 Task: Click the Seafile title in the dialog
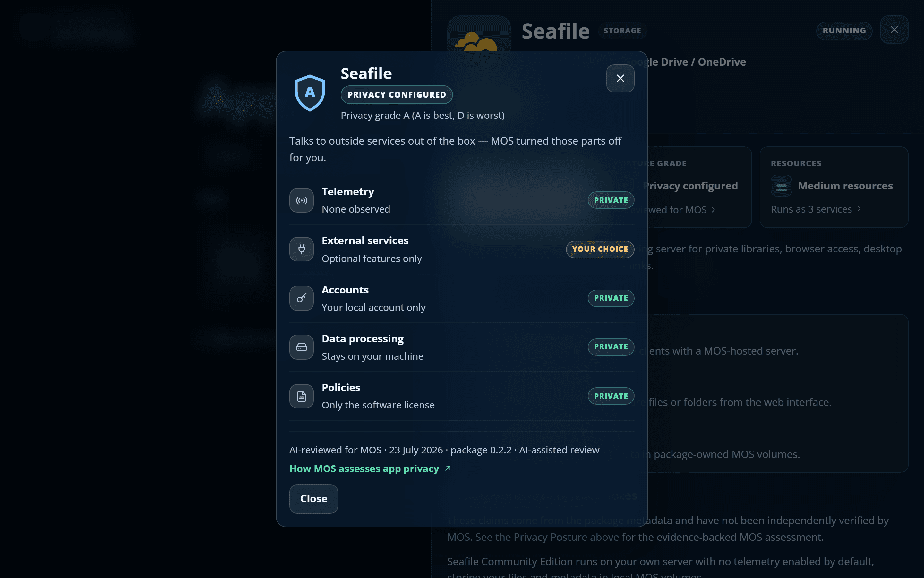[x=366, y=74]
